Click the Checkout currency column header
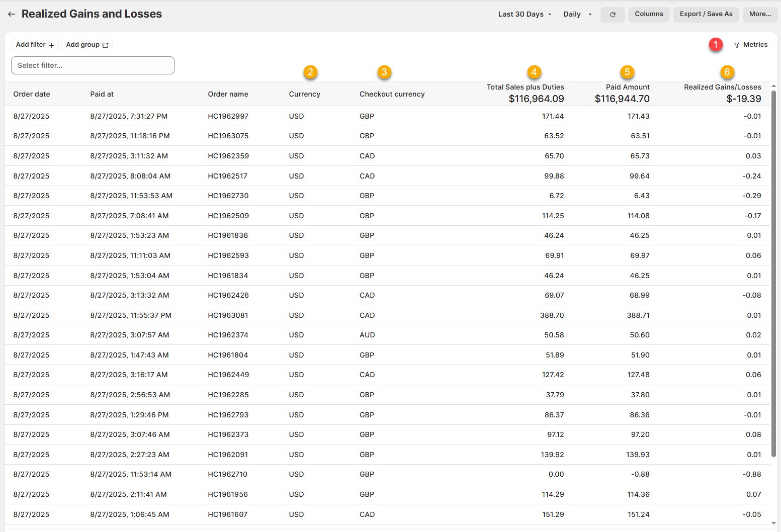The image size is (781, 532). pyautogui.click(x=392, y=94)
